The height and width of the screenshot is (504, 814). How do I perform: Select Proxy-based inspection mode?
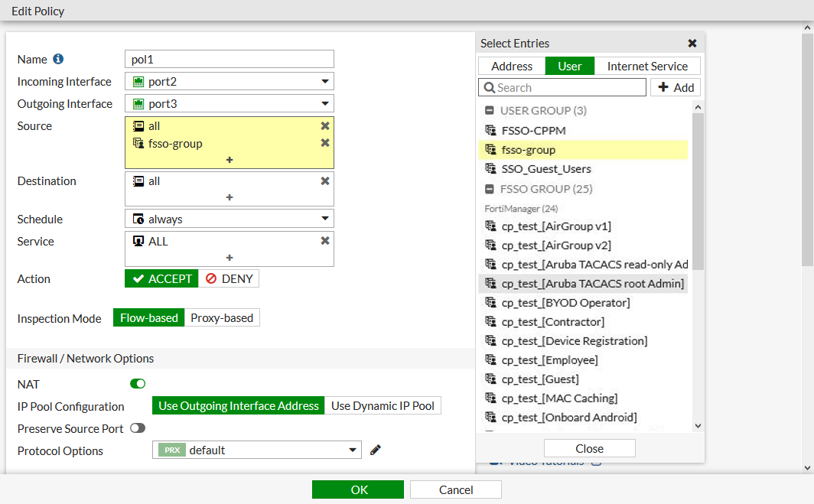tap(222, 318)
